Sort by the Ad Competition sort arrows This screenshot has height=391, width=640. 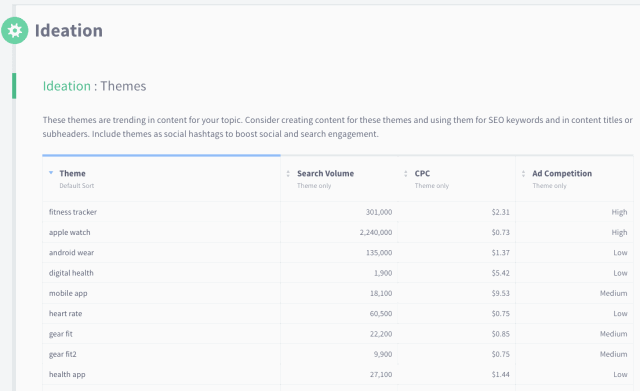tap(523, 174)
